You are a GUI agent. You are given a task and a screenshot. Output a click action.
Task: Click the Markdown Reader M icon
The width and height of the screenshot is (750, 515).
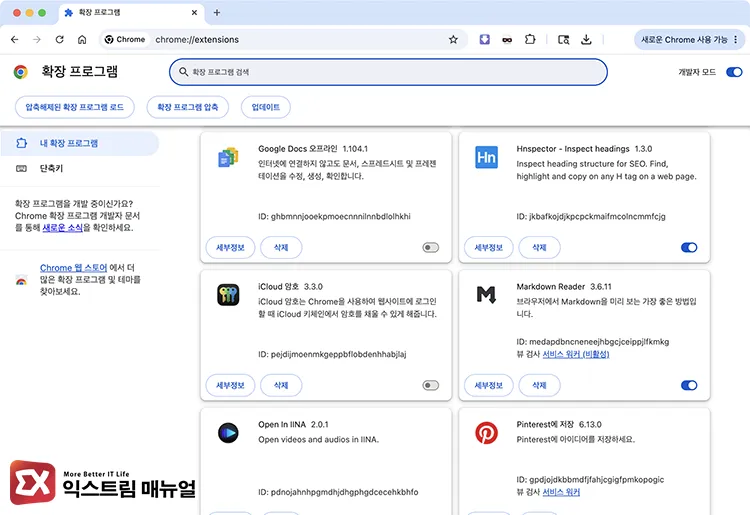486,295
